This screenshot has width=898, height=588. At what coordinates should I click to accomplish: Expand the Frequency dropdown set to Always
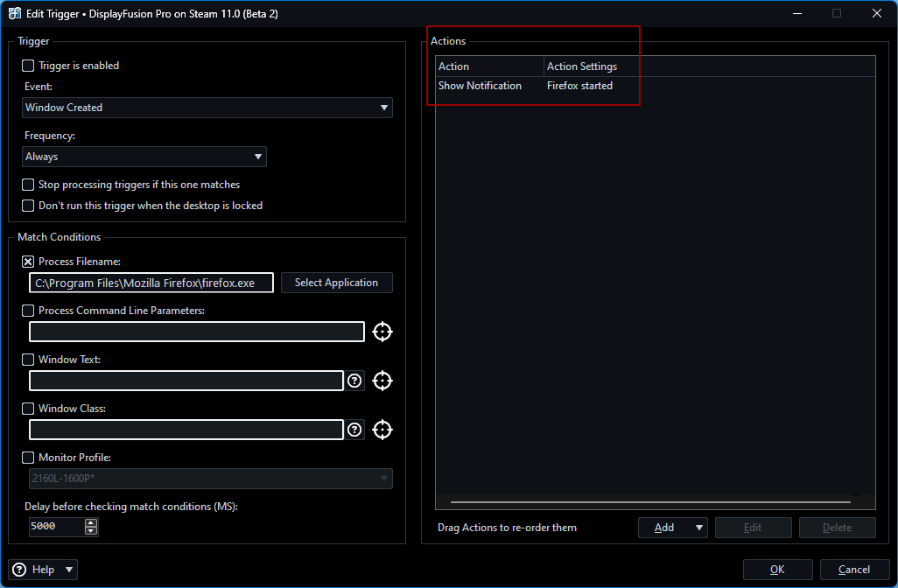click(144, 157)
